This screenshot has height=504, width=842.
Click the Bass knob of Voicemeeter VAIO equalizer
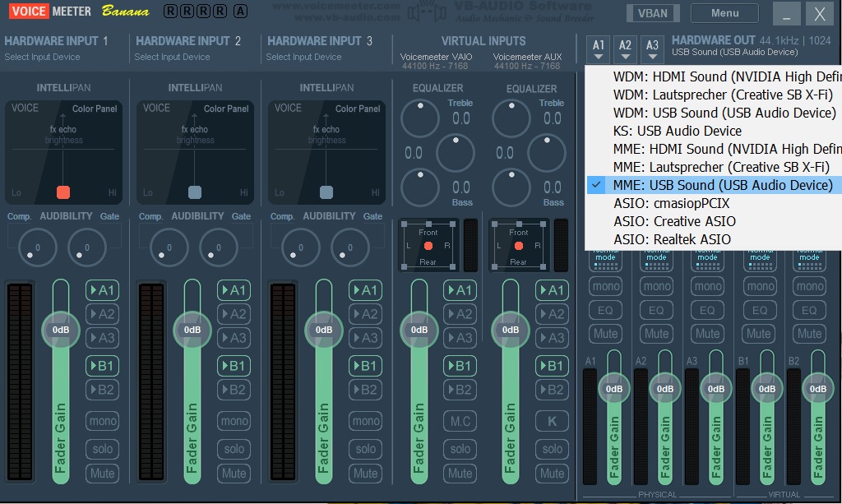pos(420,187)
